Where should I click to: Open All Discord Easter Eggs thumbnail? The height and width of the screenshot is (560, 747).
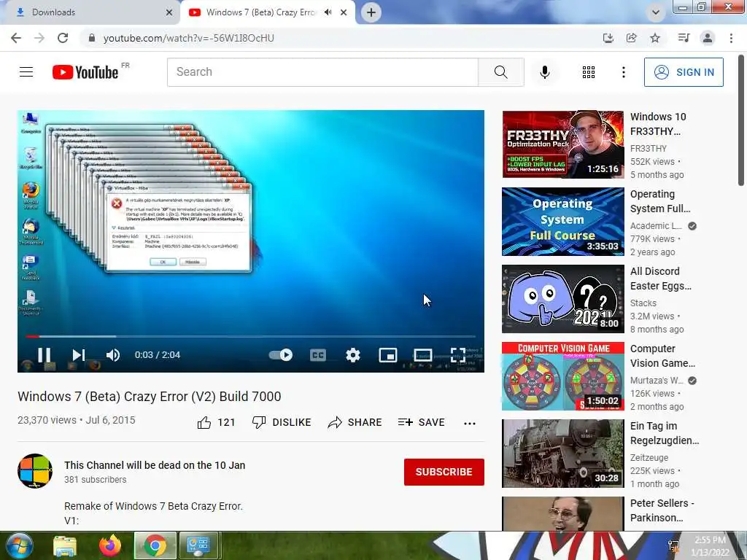click(x=562, y=298)
